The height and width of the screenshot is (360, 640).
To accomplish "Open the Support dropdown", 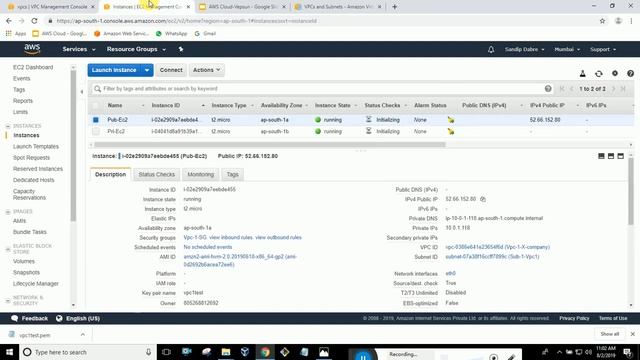I will 603,49.
